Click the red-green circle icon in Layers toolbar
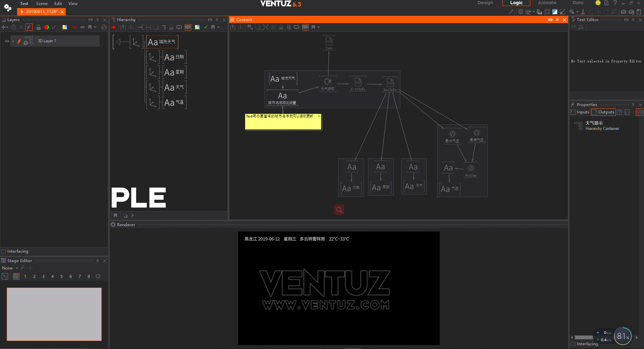Screen dimensions: 644x349 click(x=46, y=27)
